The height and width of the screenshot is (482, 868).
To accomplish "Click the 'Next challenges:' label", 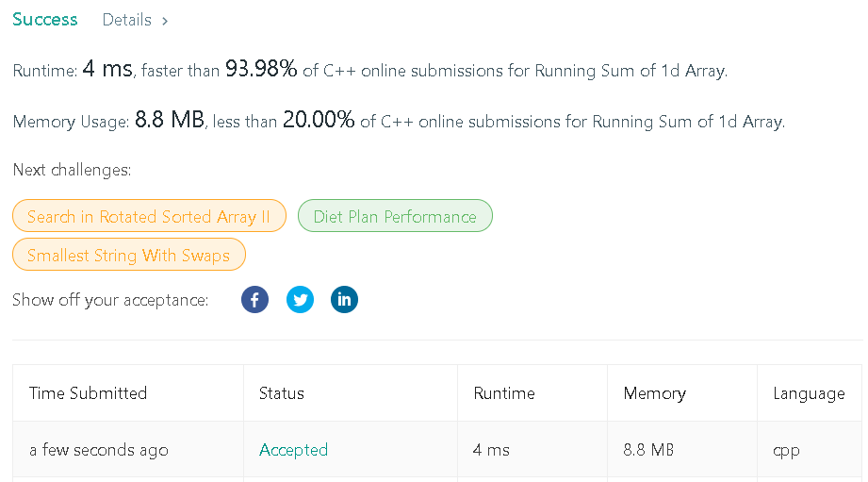I will pos(72,170).
